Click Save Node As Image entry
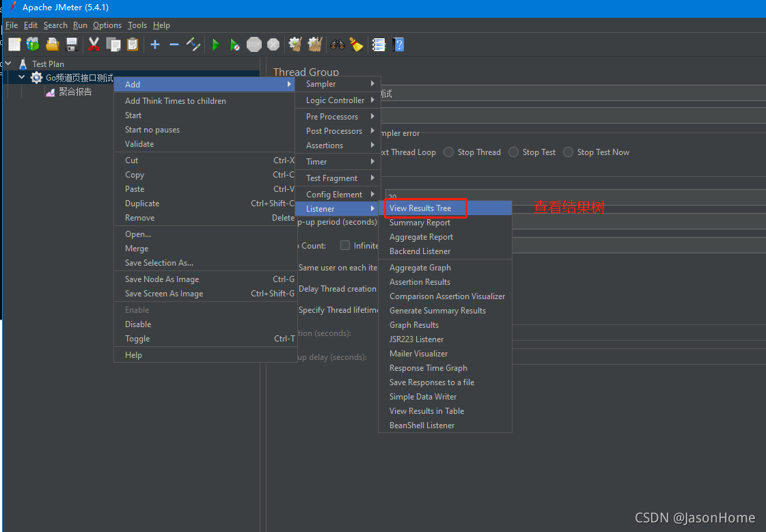 [205, 279]
